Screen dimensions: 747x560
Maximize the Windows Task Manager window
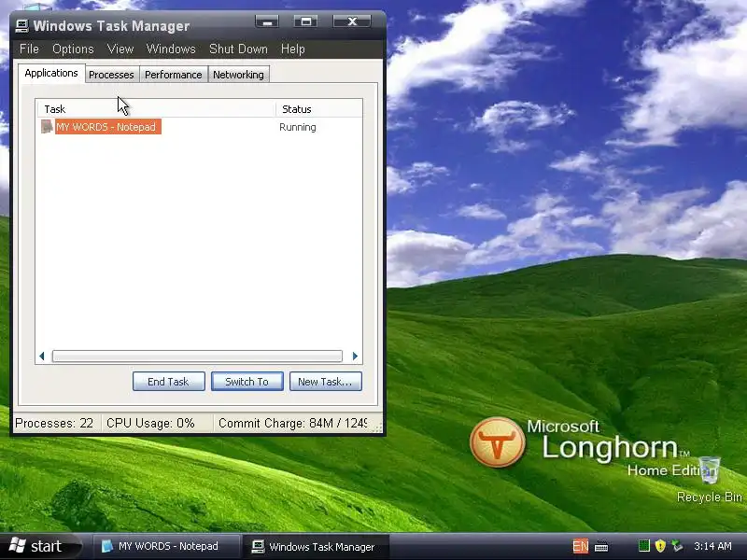point(305,21)
